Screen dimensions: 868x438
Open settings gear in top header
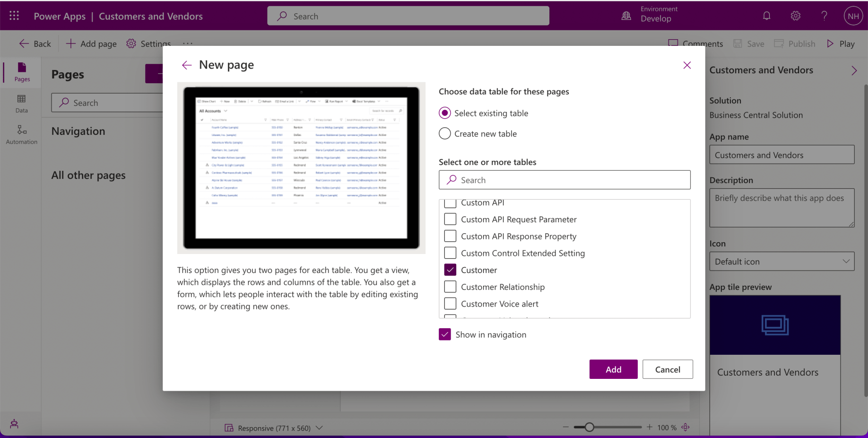coord(795,16)
